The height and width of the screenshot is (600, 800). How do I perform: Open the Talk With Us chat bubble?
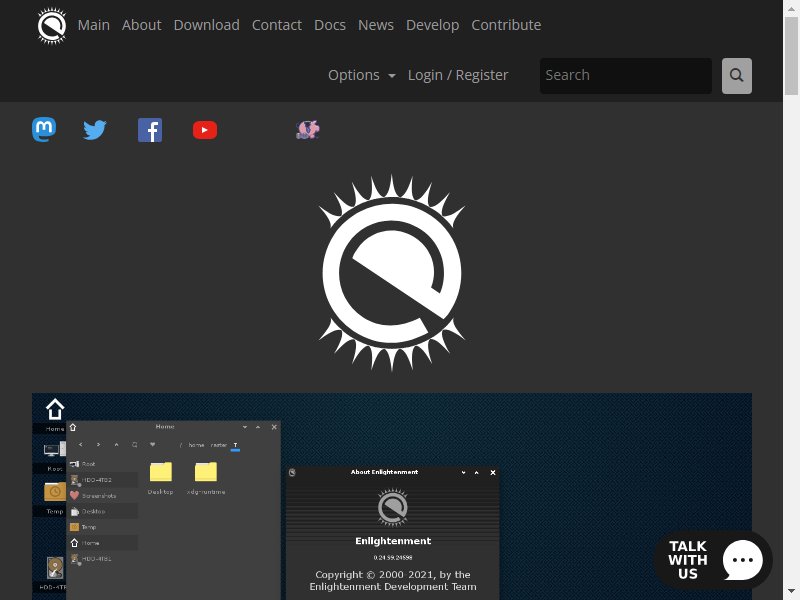(713, 560)
